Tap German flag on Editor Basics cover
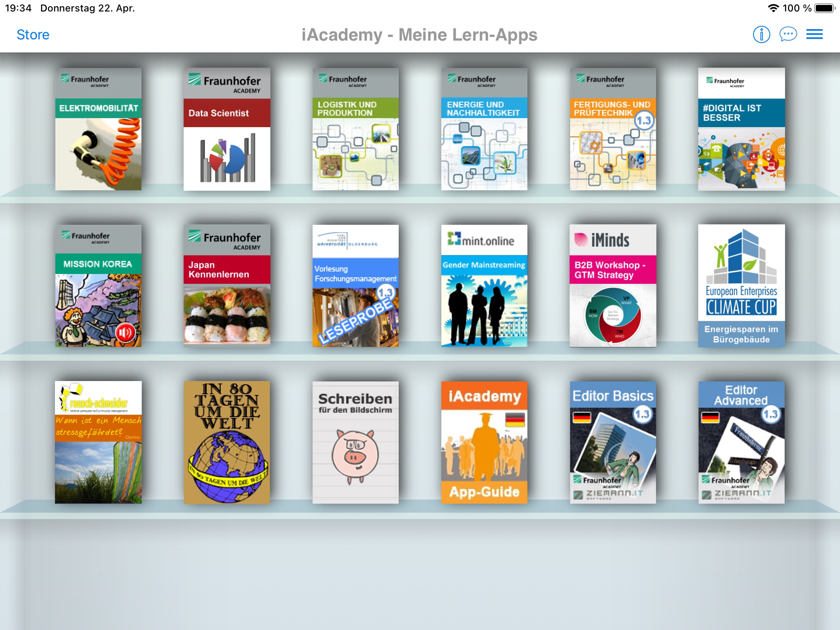 pos(582,418)
